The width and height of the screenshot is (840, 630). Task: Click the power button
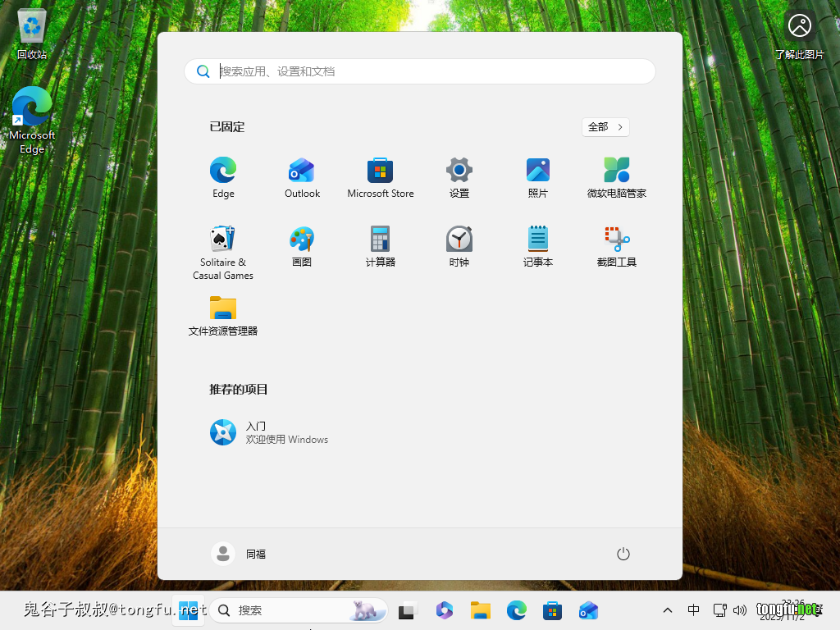click(623, 554)
